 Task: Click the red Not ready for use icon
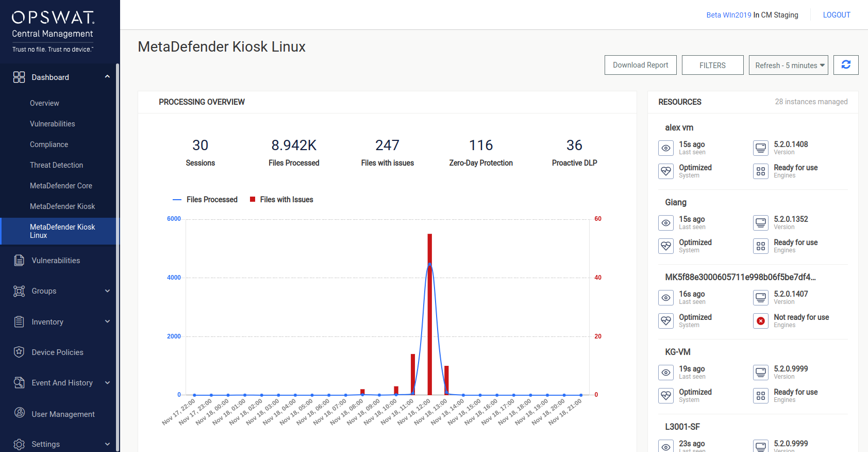click(761, 321)
